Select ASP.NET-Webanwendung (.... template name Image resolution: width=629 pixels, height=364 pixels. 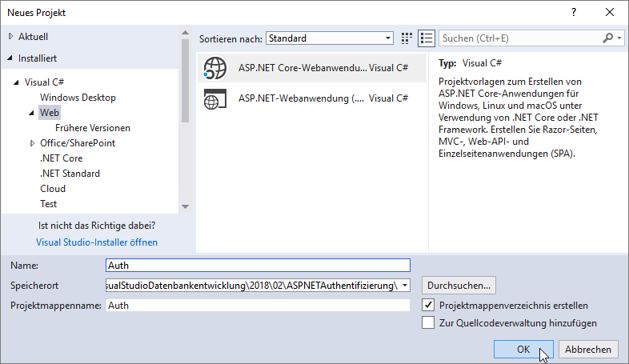(x=301, y=98)
